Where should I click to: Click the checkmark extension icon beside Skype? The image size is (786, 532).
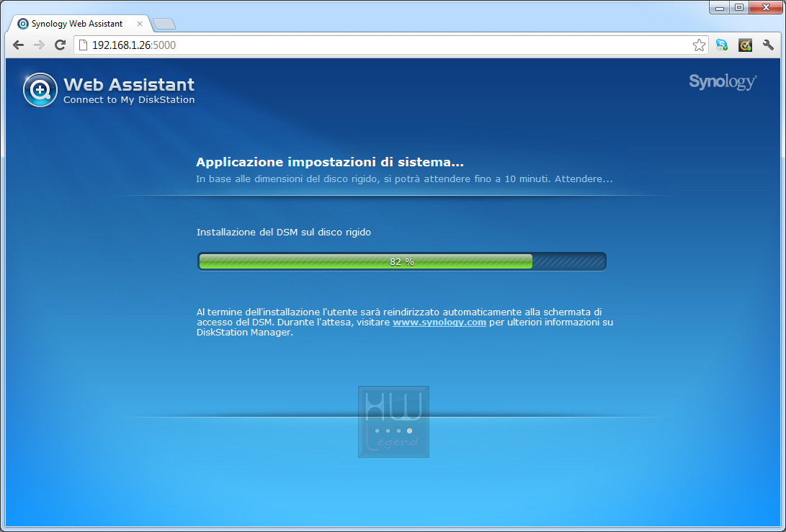coord(745,45)
